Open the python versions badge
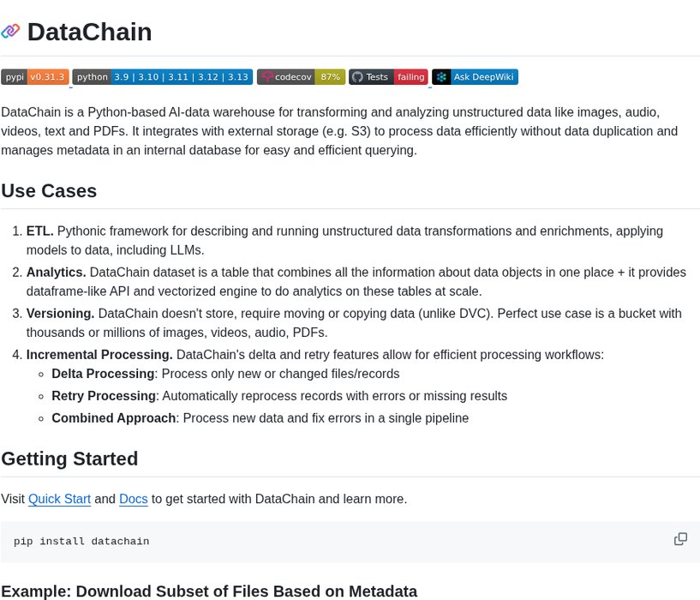Image resolution: width=700 pixels, height=600 pixels. pos(162,77)
